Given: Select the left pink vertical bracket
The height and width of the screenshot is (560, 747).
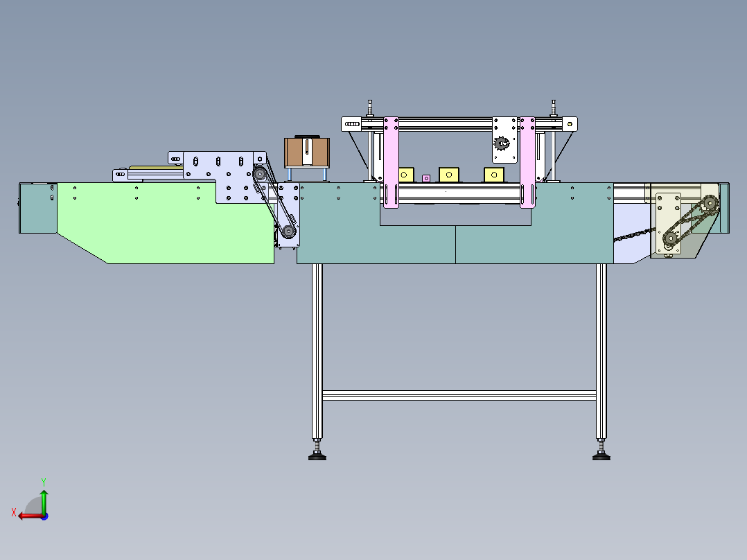Looking at the screenshot, I should pos(391,162).
